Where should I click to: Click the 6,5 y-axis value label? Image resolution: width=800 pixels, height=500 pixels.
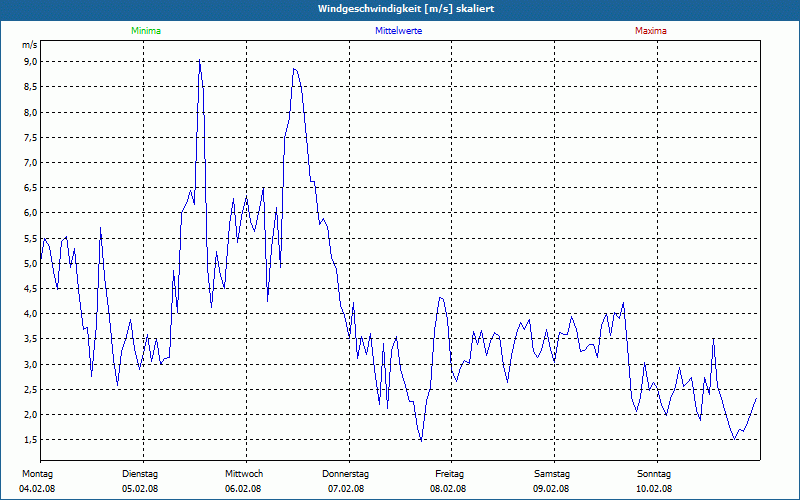click(31, 188)
